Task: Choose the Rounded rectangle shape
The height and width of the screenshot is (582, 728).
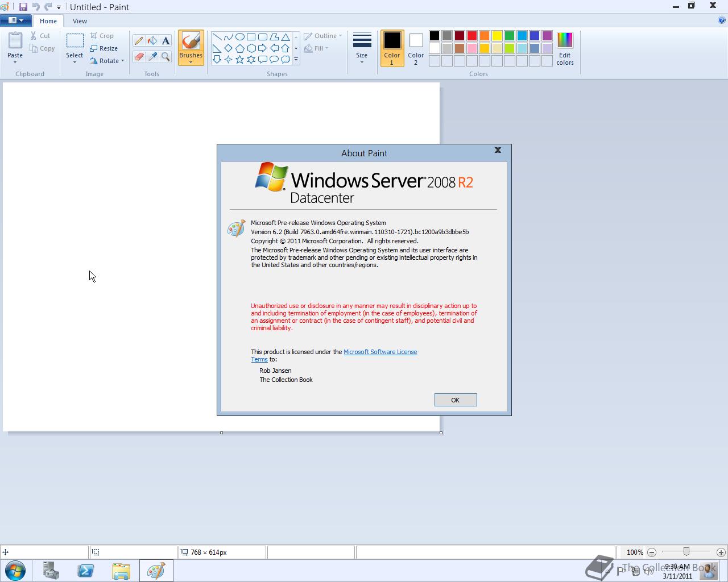Action: point(262,37)
